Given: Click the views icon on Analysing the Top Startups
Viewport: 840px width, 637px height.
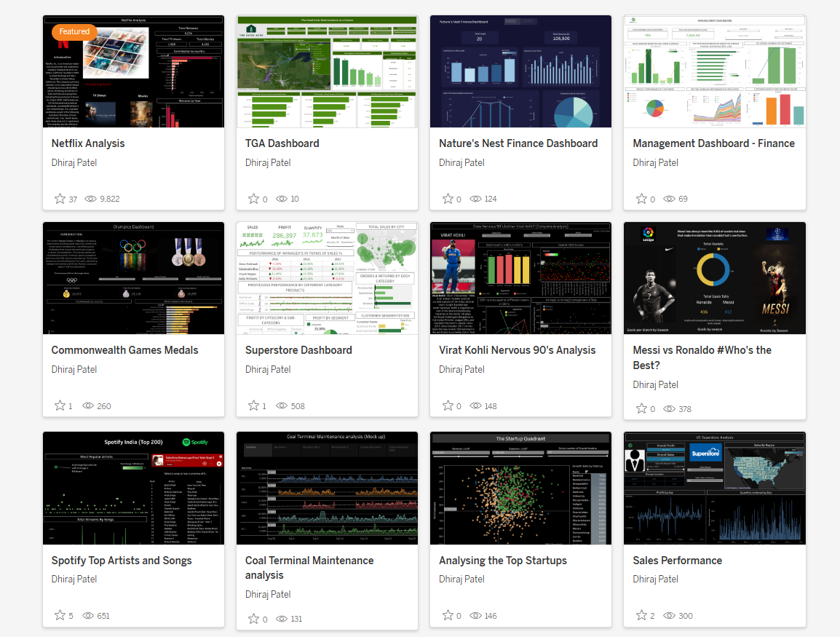Looking at the screenshot, I should (x=477, y=615).
